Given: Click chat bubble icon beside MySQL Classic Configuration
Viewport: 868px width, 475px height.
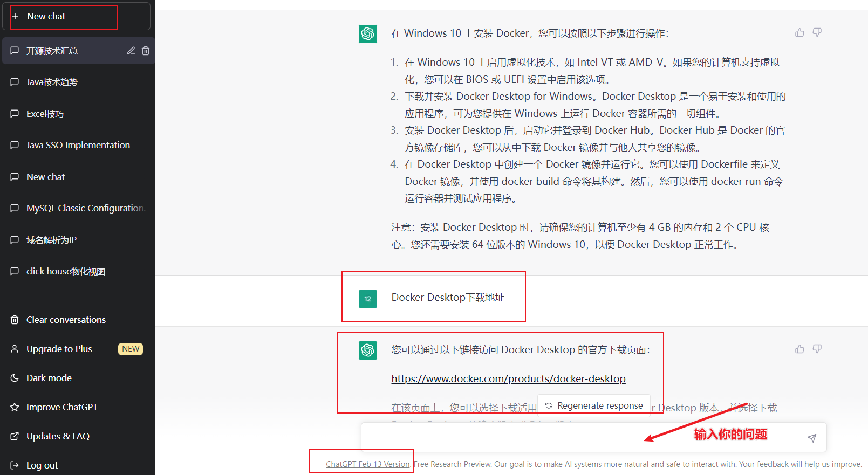Looking at the screenshot, I should [15, 208].
